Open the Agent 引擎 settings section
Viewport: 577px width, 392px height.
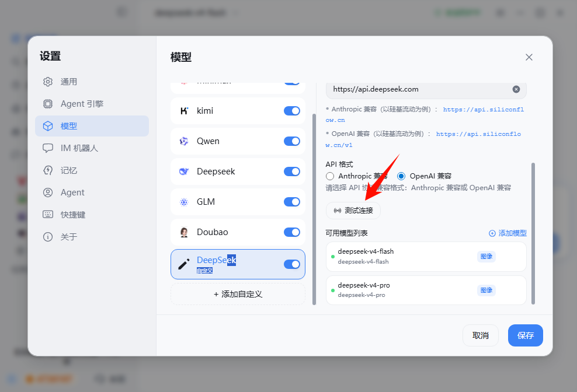point(92,104)
